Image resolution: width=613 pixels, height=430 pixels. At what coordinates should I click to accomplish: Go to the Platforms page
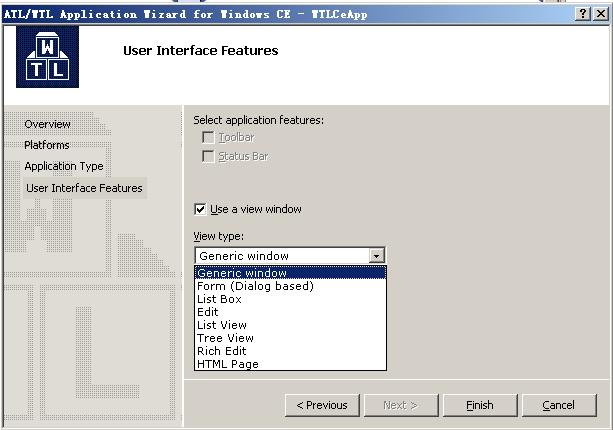click(x=47, y=145)
